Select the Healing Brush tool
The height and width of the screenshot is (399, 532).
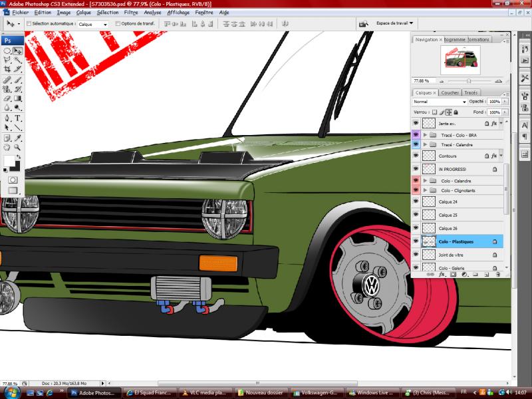click(x=7, y=80)
